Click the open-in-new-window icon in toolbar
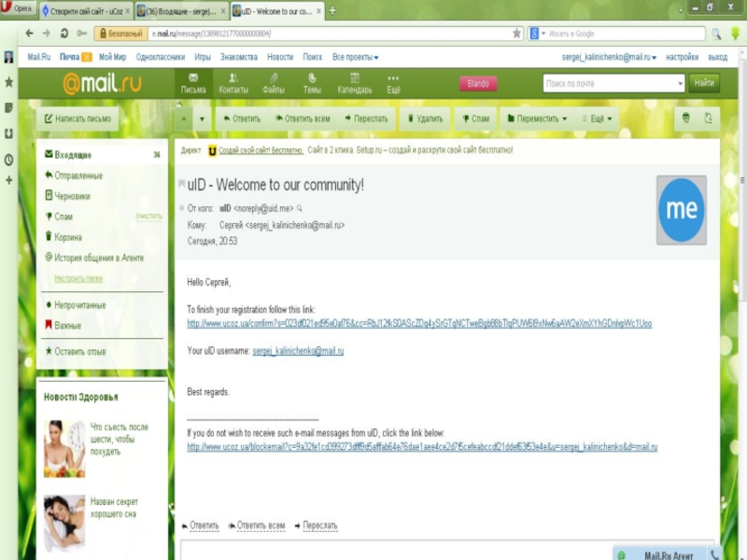Viewport: 747px width, 560px height. pos(709,119)
